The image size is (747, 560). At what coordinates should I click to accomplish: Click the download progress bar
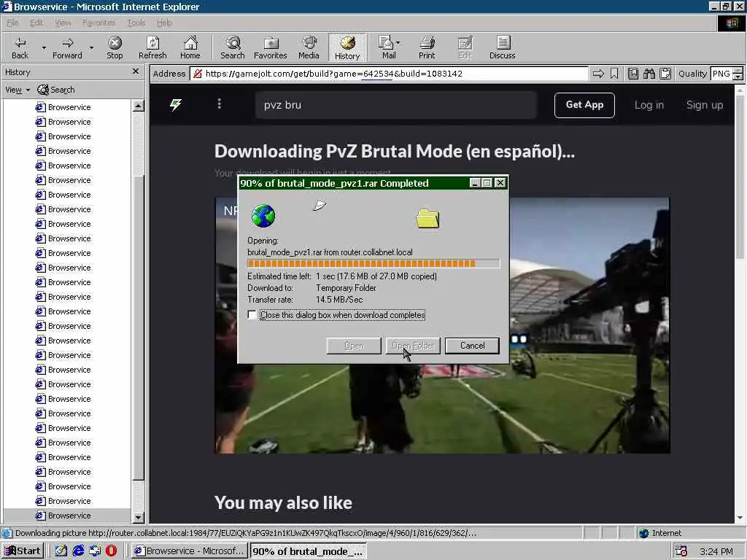(373, 263)
